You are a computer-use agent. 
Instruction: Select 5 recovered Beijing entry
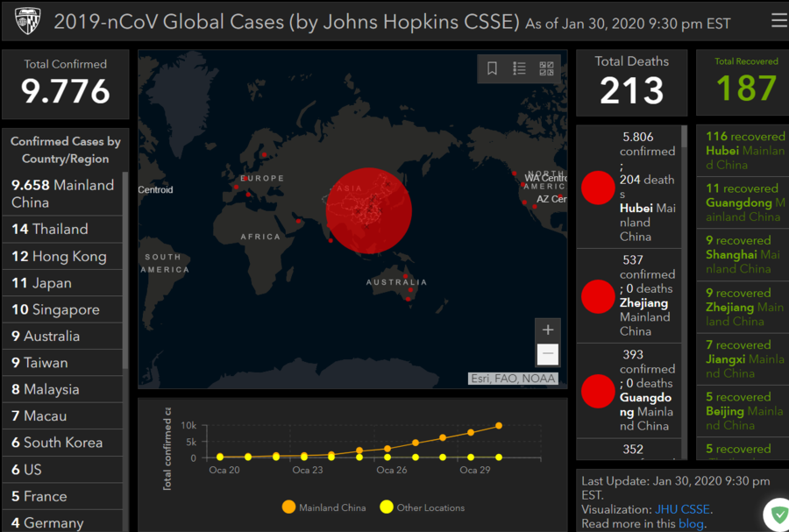[743, 411]
